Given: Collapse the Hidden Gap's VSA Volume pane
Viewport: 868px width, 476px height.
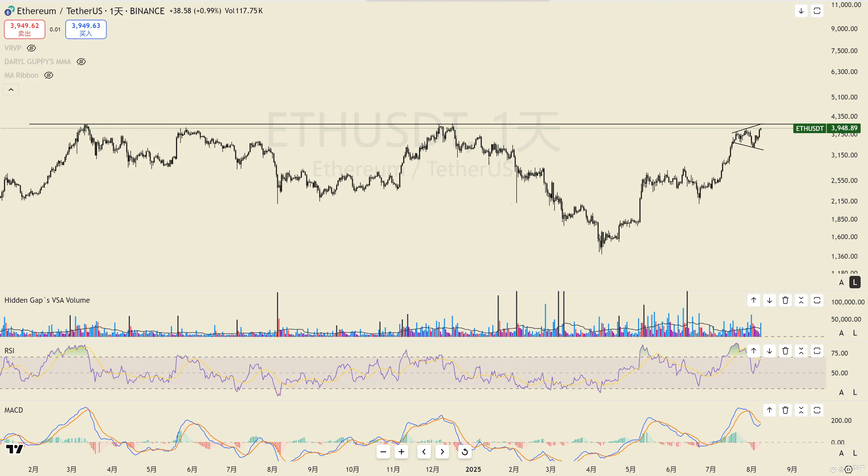Looking at the screenshot, I should [x=801, y=300].
